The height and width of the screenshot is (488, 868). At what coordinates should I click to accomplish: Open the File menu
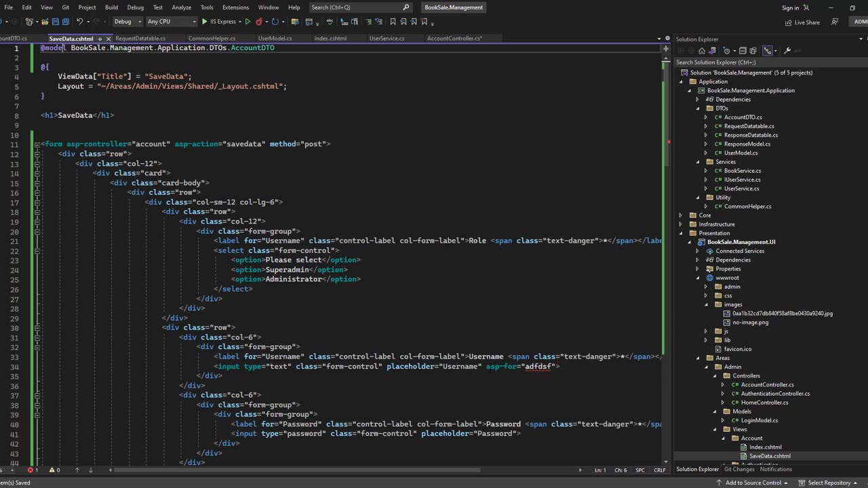pyautogui.click(x=9, y=7)
